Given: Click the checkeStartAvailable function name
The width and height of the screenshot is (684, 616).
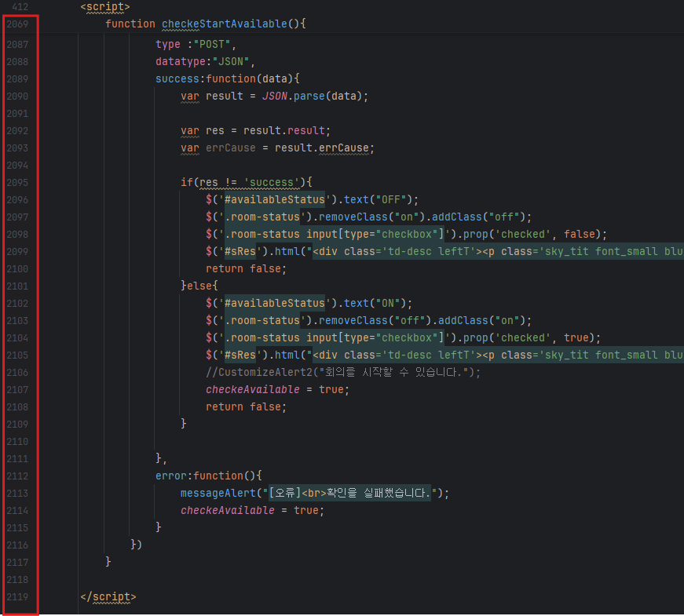Looking at the screenshot, I should (x=225, y=24).
